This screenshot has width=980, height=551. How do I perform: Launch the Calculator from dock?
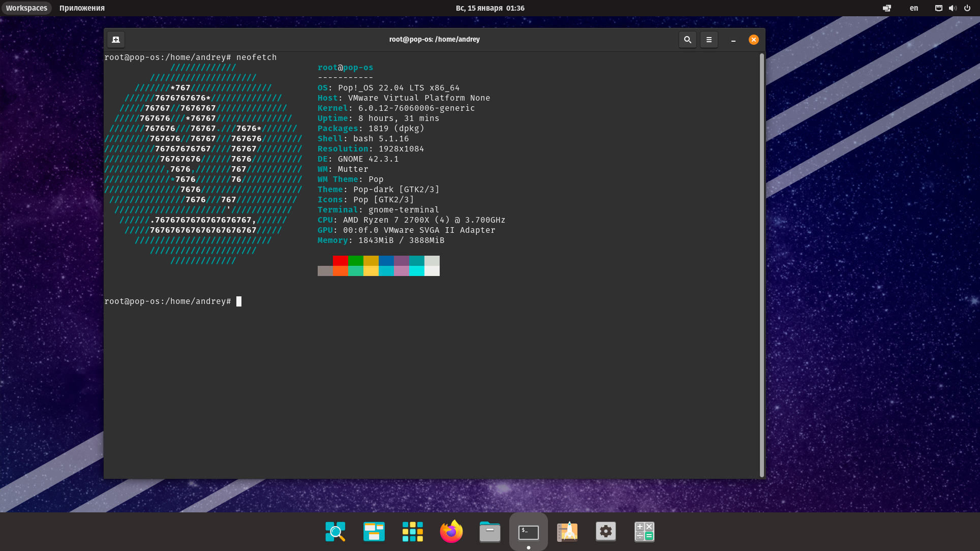645,532
